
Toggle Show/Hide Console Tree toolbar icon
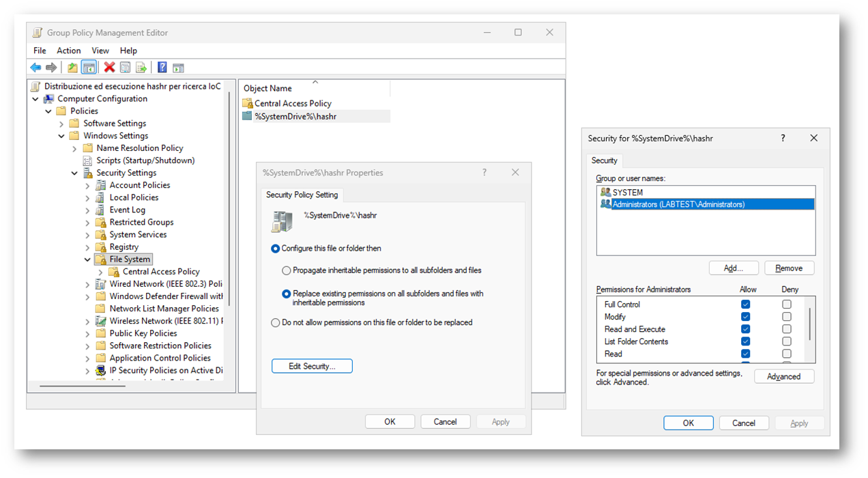click(x=88, y=68)
